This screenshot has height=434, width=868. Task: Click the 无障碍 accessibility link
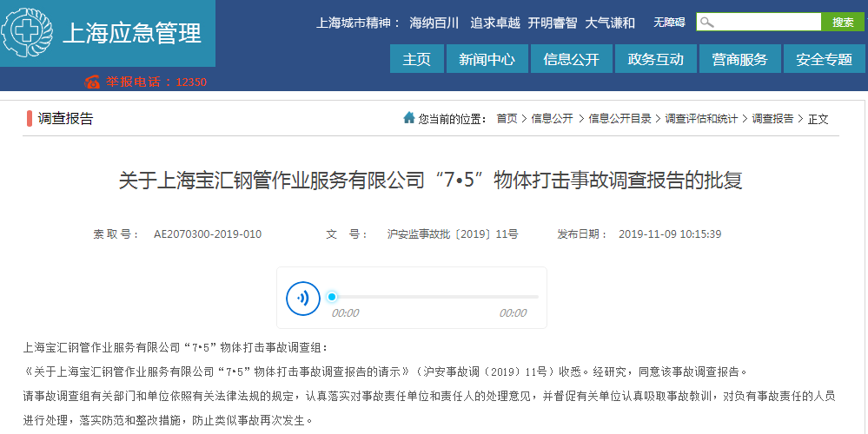click(669, 22)
